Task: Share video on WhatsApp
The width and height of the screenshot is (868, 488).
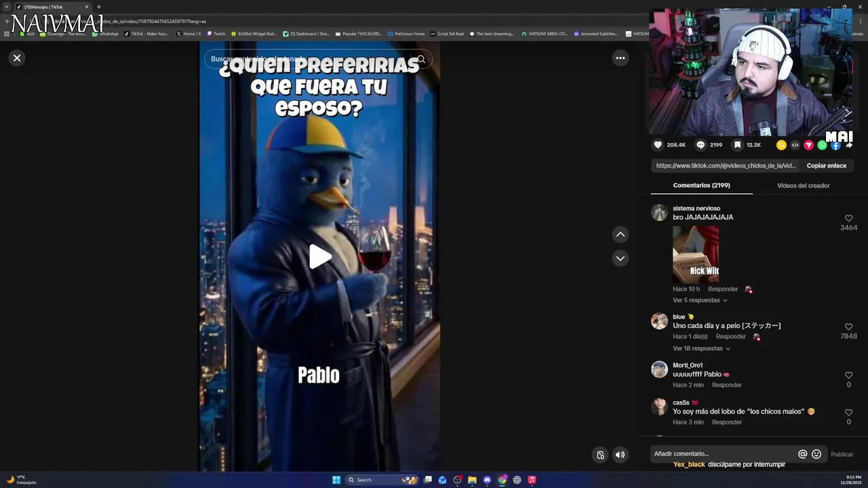Action: [x=822, y=145]
